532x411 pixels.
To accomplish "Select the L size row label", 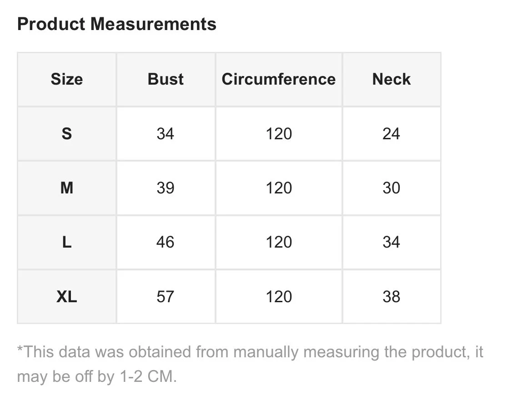I will pyautogui.click(x=67, y=242).
